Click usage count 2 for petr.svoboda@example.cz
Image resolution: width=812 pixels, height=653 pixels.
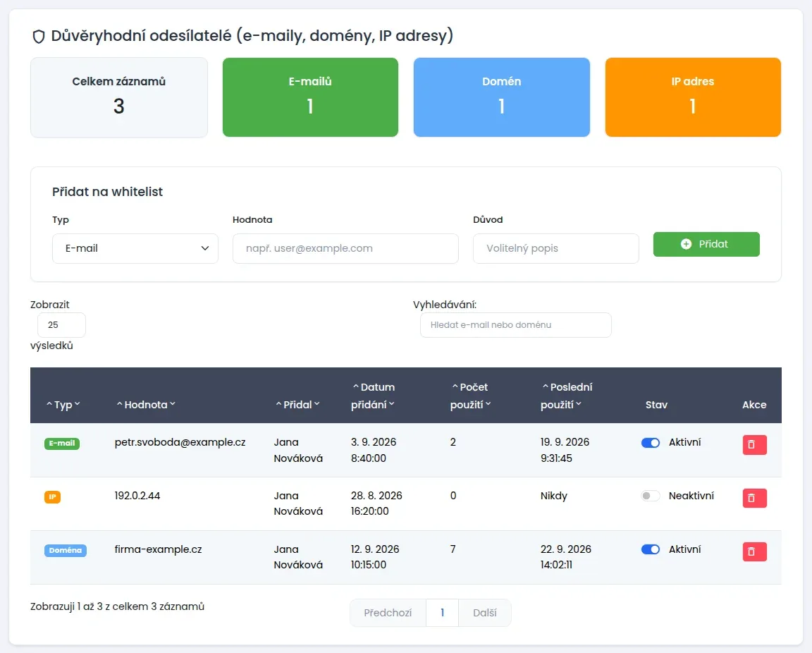click(x=453, y=443)
